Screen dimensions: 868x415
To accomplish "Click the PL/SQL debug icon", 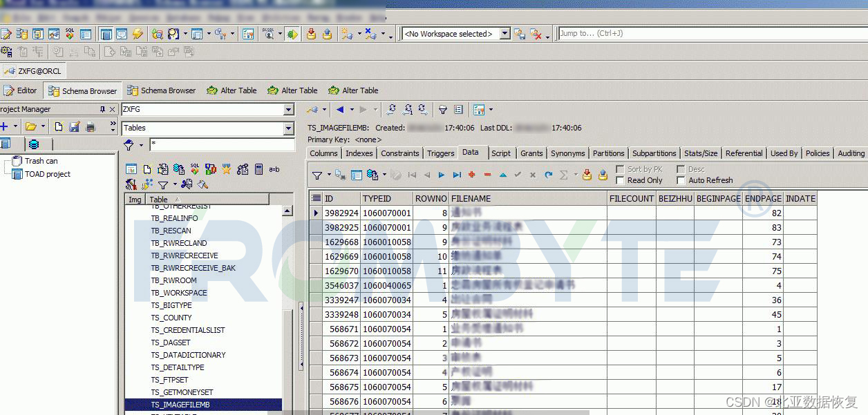I will click(268, 33).
